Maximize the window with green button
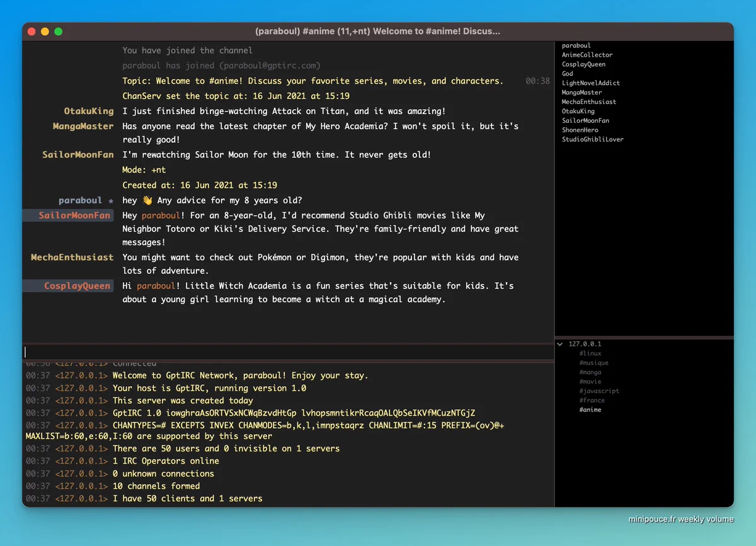The width and height of the screenshot is (756, 546). pos(58,31)
